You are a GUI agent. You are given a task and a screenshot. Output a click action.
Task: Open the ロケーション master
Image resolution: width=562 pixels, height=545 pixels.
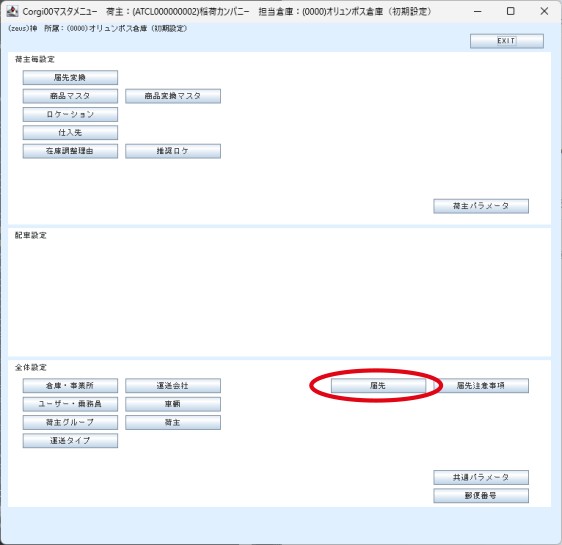pos(70,114)
